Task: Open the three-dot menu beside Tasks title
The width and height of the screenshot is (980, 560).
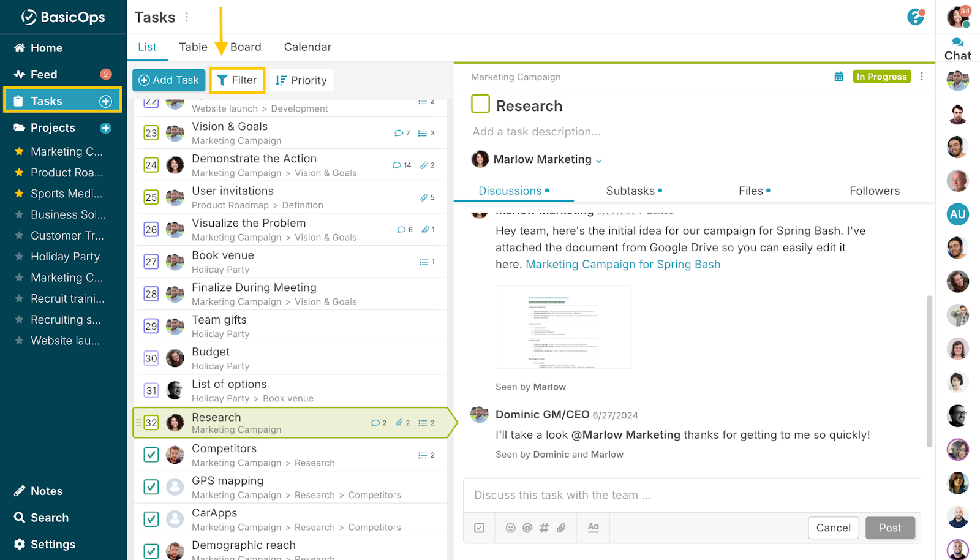Action: click(x=187, y=17)
